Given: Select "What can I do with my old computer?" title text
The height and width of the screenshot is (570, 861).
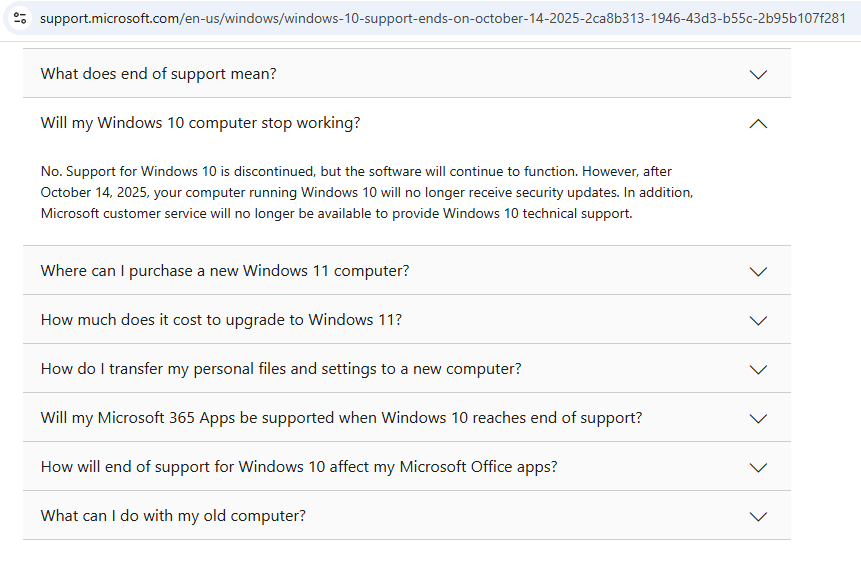Looking at the screenshot, I should (173, 516).
